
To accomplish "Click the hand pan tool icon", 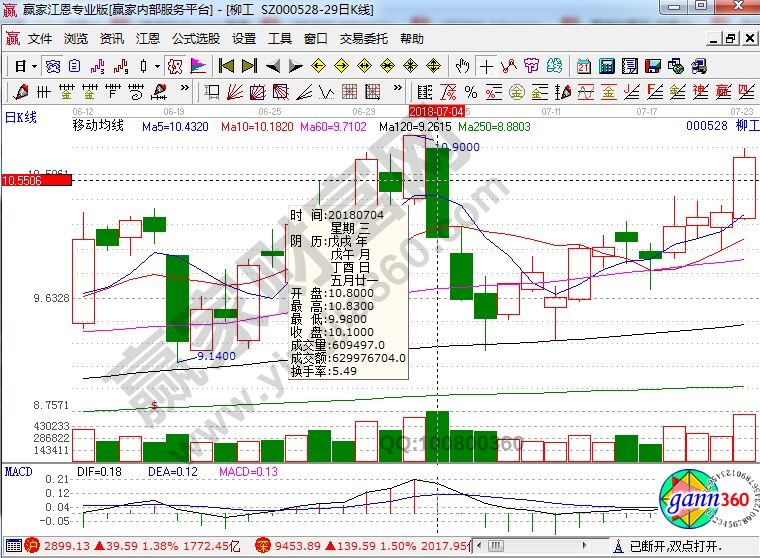I will click(x=462, y=66).
